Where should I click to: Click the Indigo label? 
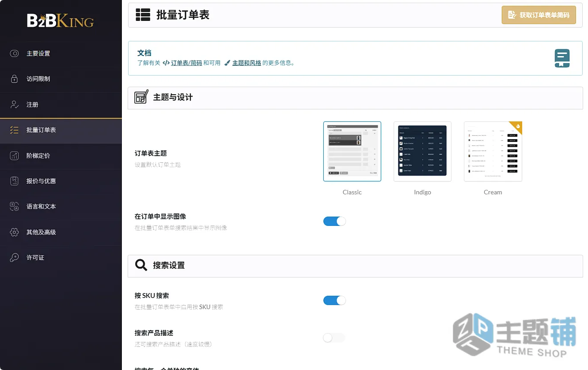coord(423,192)
